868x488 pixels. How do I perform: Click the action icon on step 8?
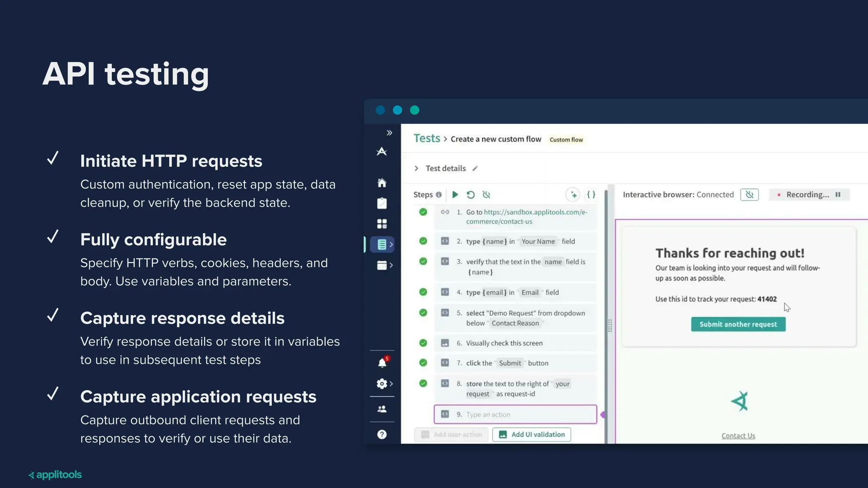[x=445, y=383]
